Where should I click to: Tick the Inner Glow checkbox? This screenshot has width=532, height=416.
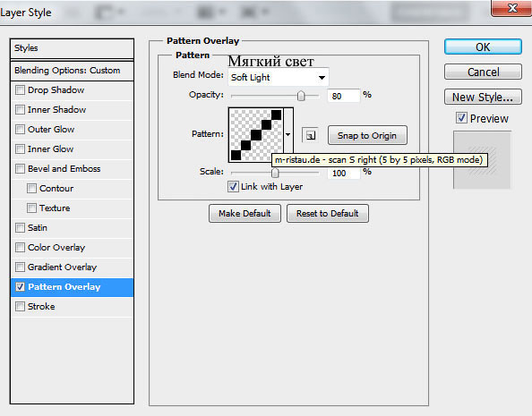click(x=20, y=149)
